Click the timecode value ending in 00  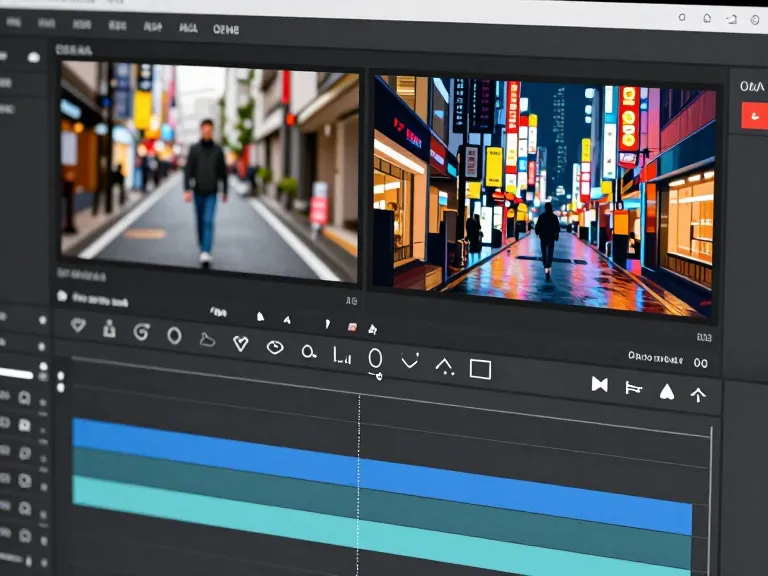pyautogui.click(x=700, y=363)
